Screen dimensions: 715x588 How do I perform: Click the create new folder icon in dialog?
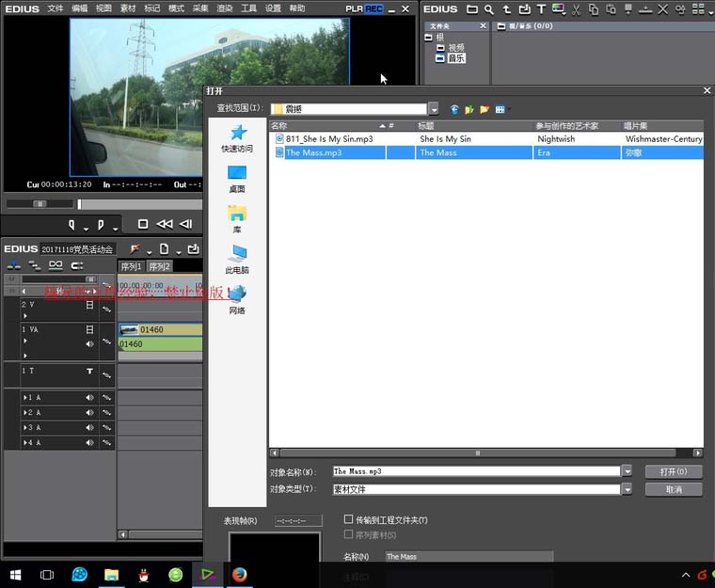pos(485,109)
